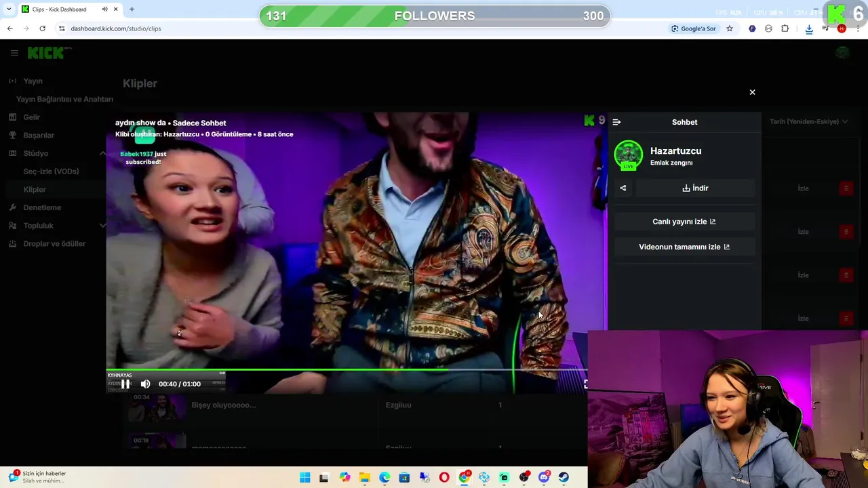Open Opera from the taskbar
868x488 pixels.
point(444,478)
